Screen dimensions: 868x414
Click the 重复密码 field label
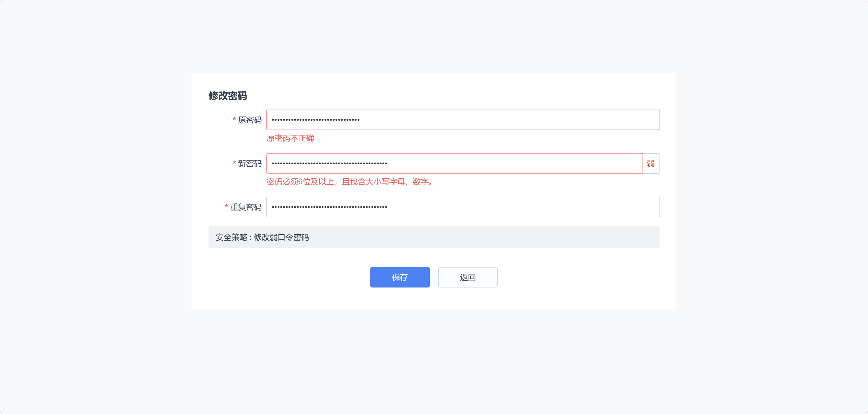(246, 207)
